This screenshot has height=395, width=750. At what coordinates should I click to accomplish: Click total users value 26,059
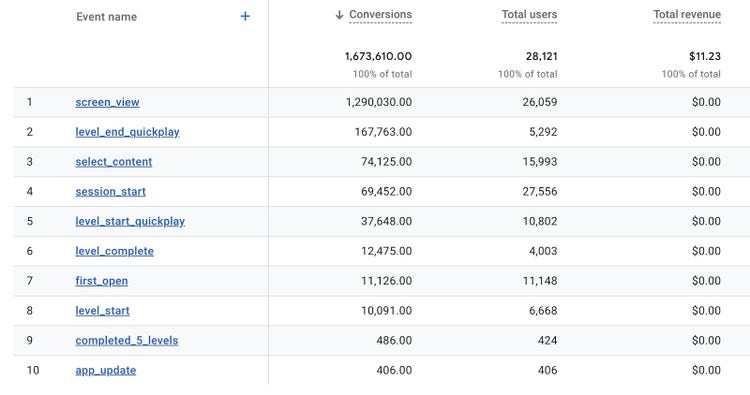pos(540,102)
